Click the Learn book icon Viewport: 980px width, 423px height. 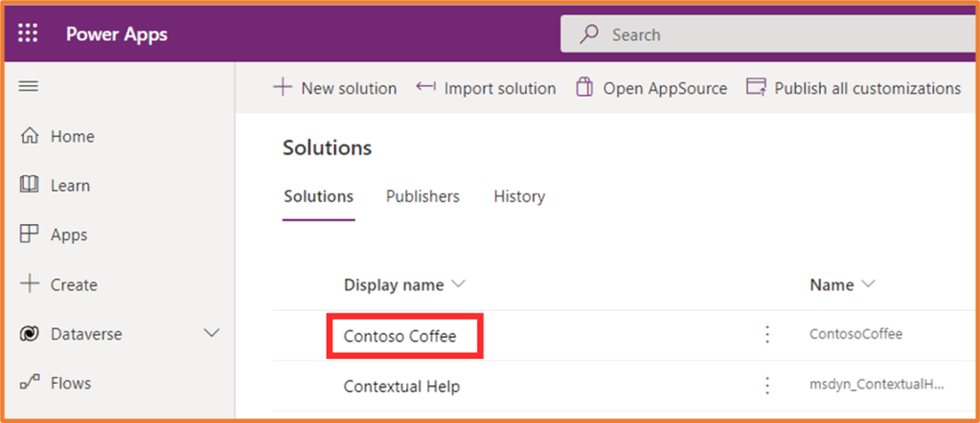click(30, 185)
